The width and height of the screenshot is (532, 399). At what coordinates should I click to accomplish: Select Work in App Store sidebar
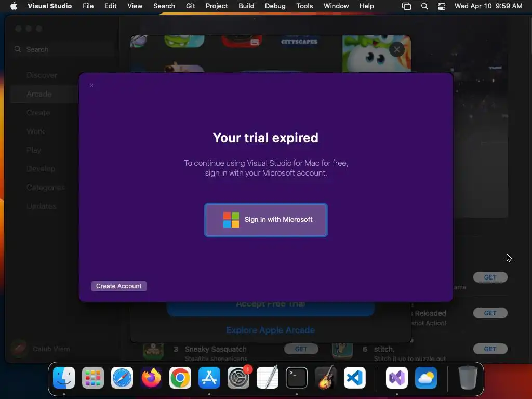(x=36, y=131)
